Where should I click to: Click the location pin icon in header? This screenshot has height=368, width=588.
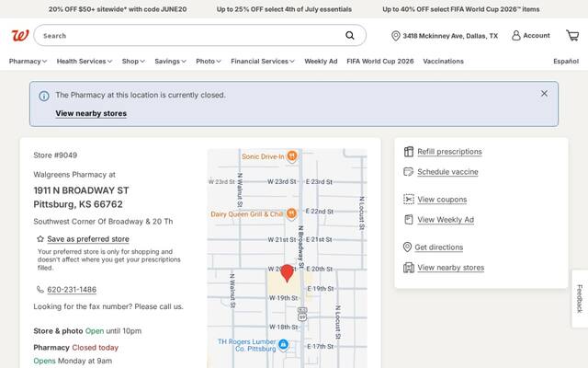click(x=395, y=36)
